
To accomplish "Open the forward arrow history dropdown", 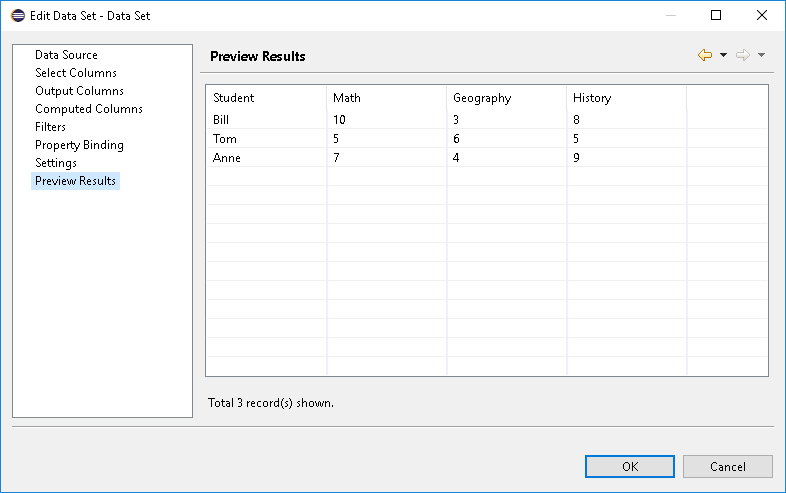I will pos(761,55).
